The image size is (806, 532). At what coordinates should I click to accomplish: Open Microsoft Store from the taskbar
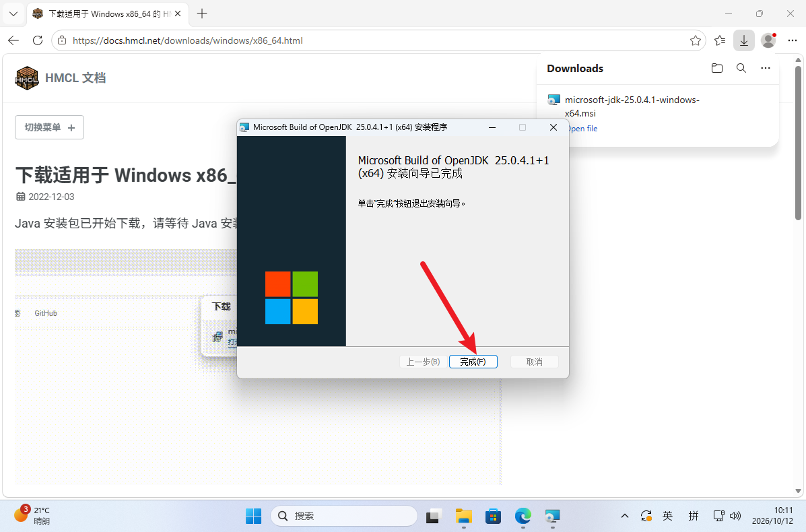(x=493, y=516)
